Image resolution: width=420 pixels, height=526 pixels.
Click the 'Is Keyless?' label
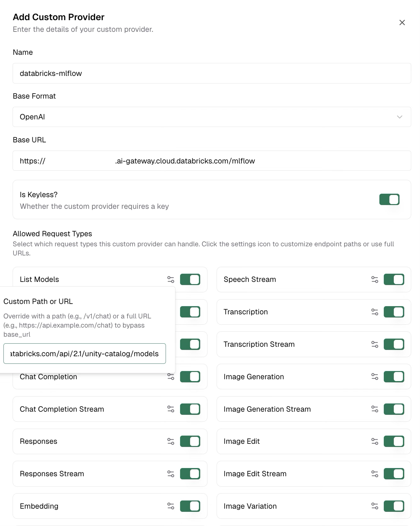coord(39,195)
